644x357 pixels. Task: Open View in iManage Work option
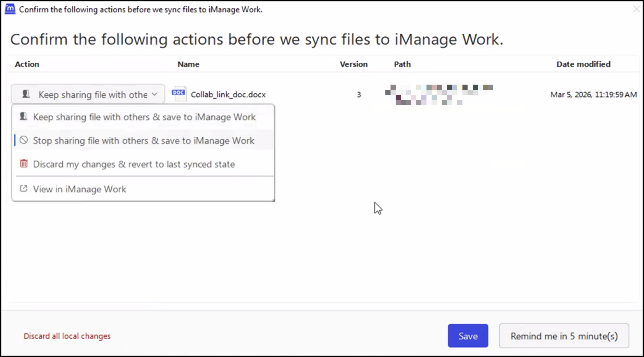coord(79,189)
